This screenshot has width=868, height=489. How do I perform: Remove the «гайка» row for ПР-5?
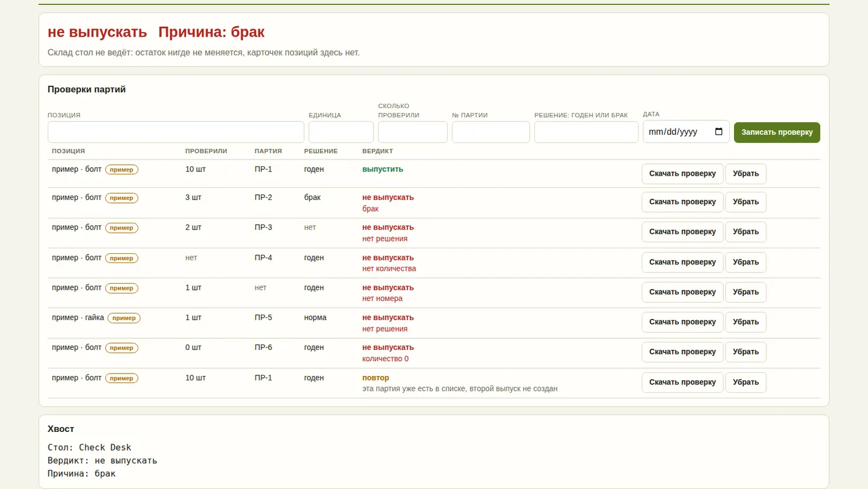746,322
